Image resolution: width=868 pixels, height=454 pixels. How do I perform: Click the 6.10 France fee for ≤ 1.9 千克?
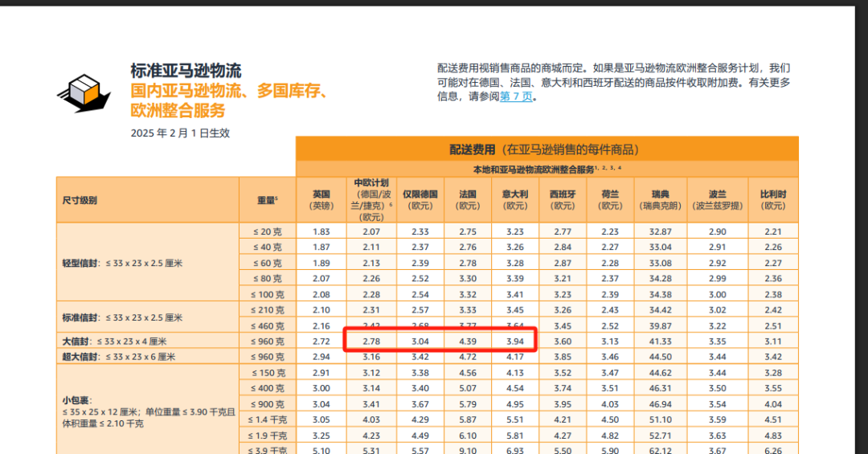coord(468,436)
